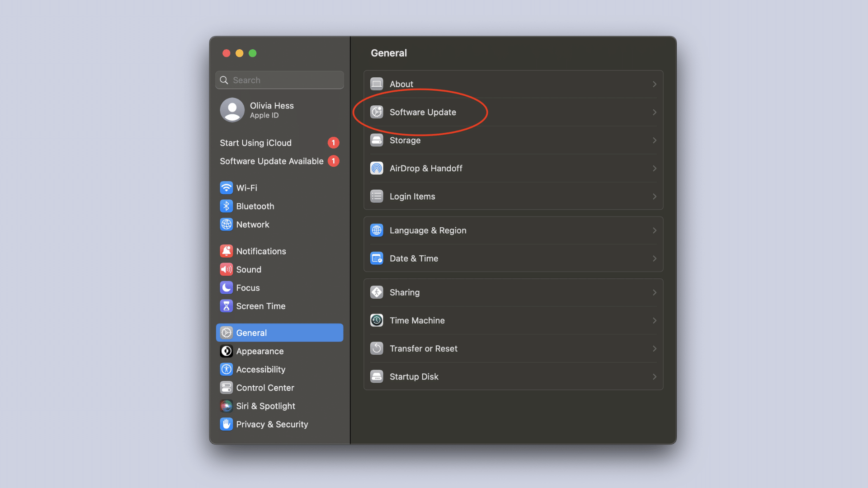The width and height of the screenshot is (868, 488).
Task: Click the Software Update Available notification badge
Action: [x=333, y=161]
